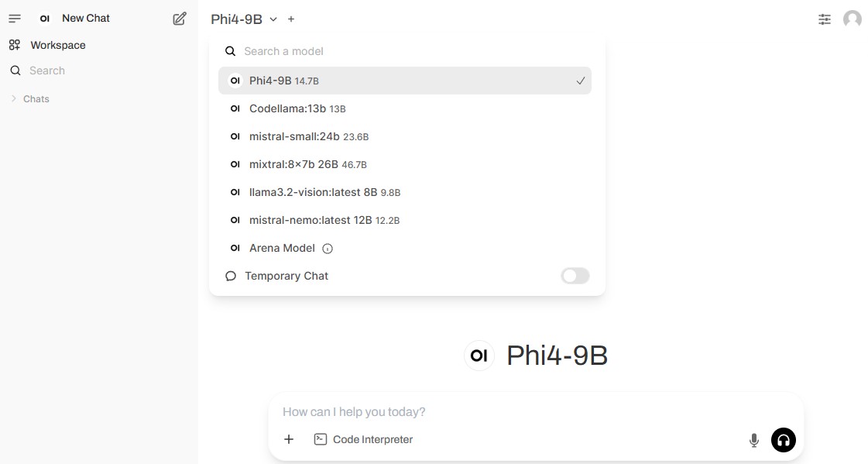Open the Workspace page
Image resolution: width=868 pixels, height=464 pixels.
point(57,45)
